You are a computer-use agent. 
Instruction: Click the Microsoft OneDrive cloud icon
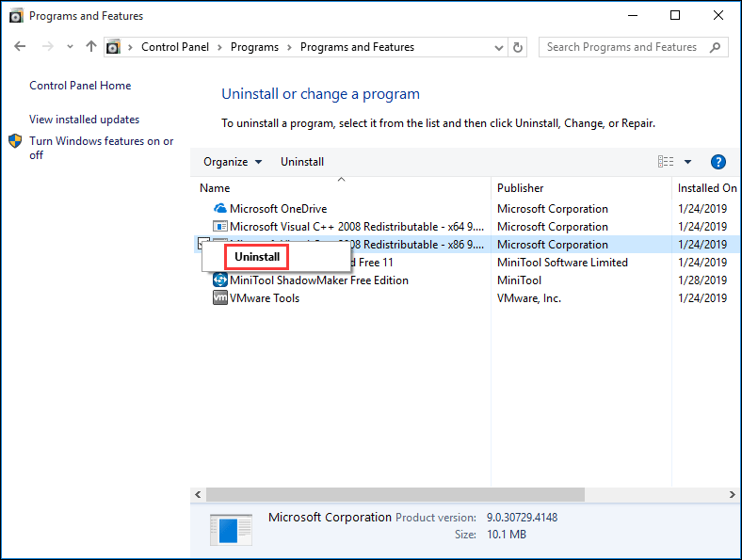pyautogui.click(x=220, y=209)
